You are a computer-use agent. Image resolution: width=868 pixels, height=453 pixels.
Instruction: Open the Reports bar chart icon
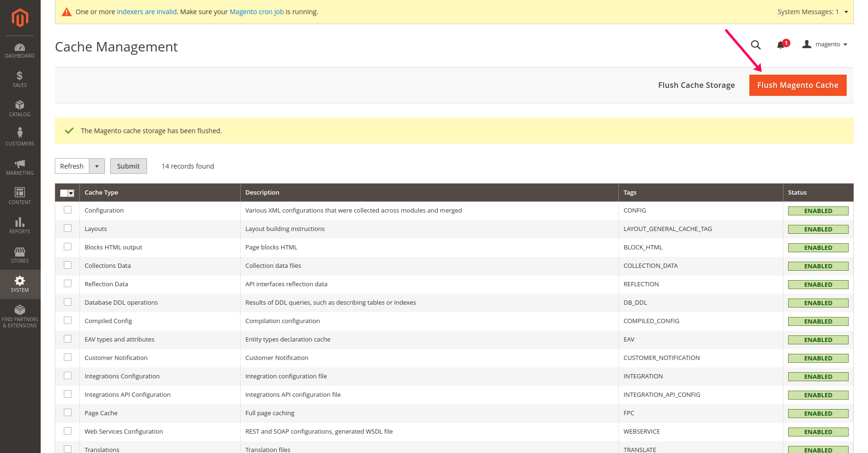click(x=20, y=222)
